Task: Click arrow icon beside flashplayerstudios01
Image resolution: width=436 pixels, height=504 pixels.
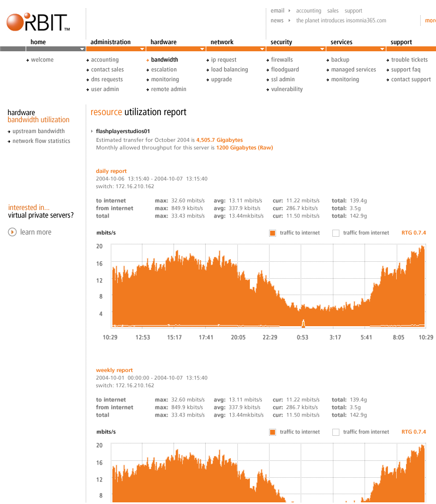Action: pos(92,131)
